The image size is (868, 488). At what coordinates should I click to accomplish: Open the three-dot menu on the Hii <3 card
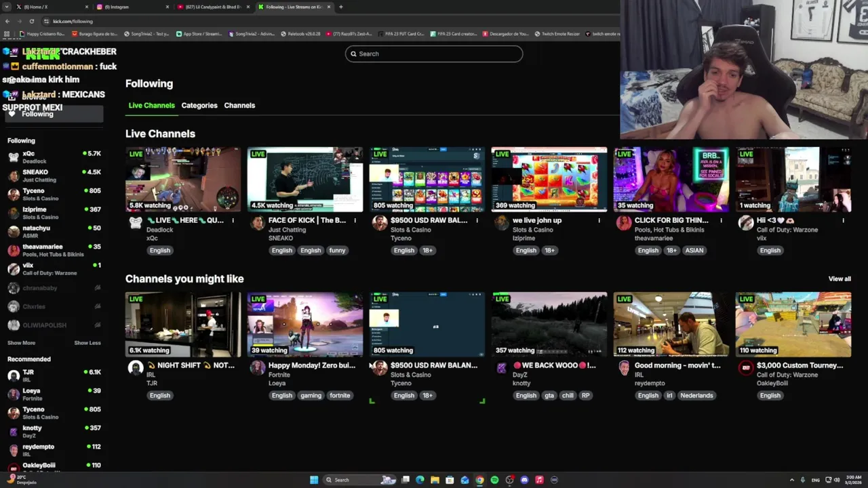[843, 220]
